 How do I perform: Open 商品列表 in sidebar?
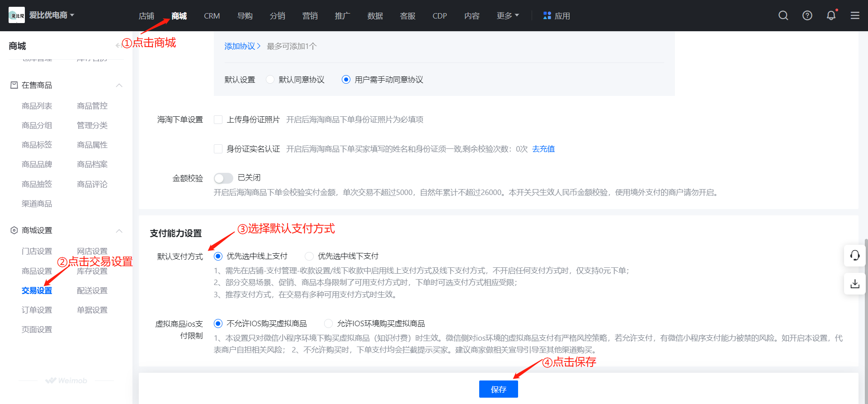point(37,106)
